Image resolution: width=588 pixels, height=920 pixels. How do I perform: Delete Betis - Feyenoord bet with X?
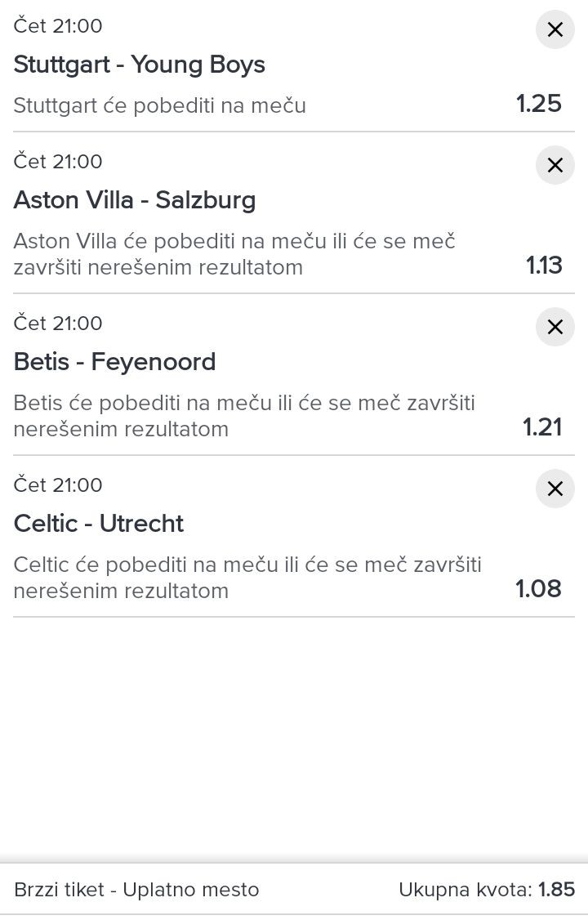click(x=555, y=328)
